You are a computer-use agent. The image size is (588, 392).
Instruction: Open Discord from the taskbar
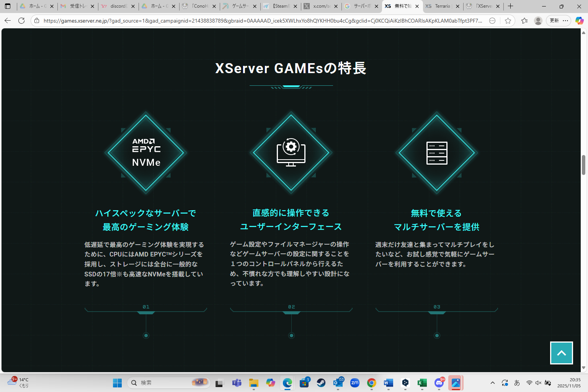[x=439, y=382]
